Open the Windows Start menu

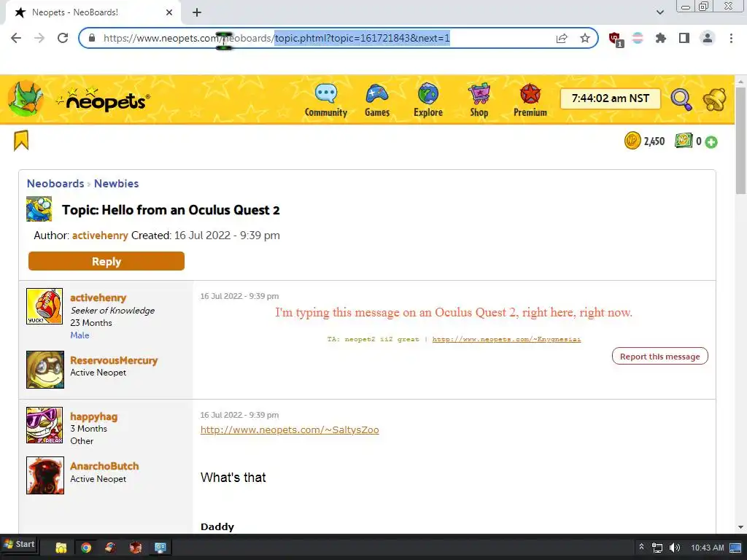click(19, 544)
